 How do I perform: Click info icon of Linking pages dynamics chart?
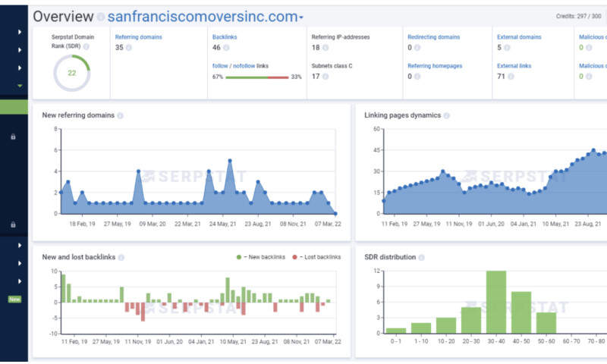[447, 116]
